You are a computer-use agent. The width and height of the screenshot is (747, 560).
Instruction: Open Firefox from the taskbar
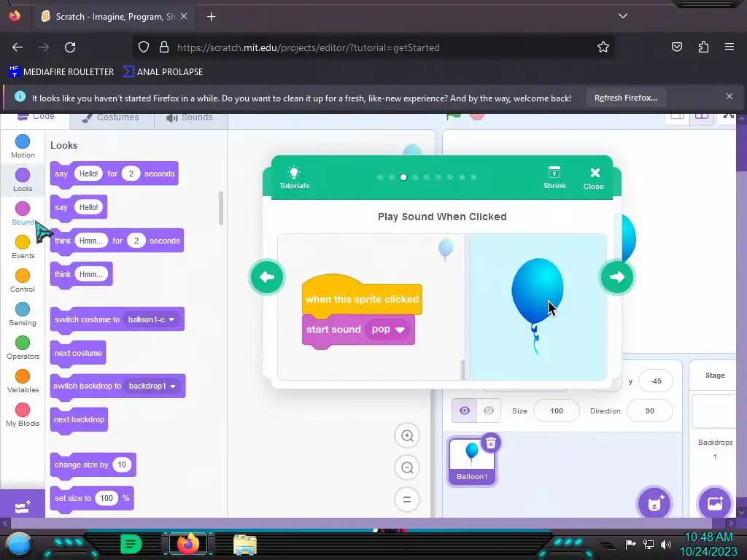point(188,544)
